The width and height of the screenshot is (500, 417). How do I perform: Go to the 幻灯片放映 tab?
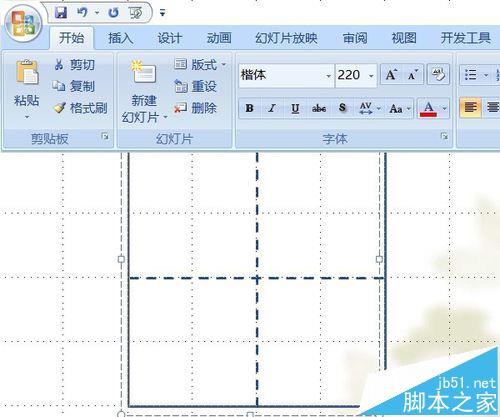286,38
